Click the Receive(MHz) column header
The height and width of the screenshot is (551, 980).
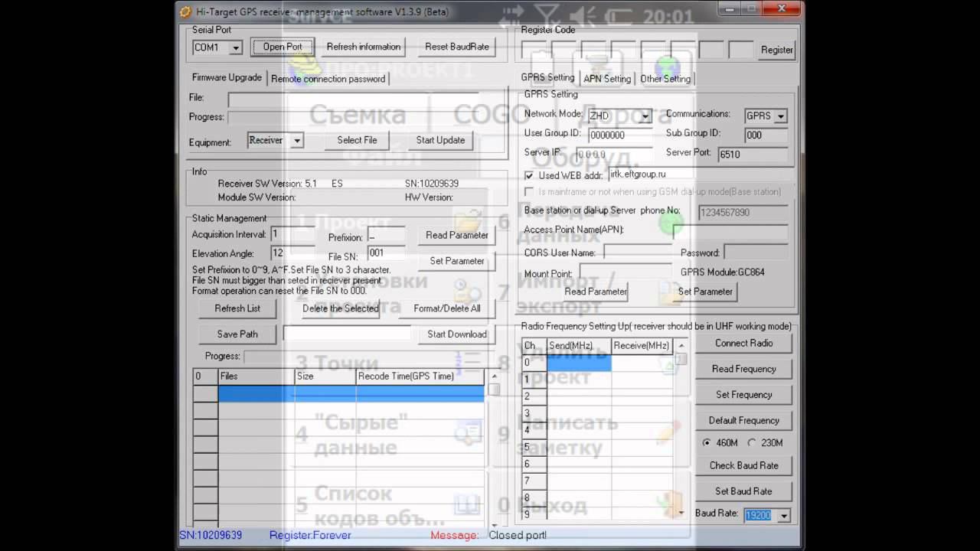(x=642, y=346)
